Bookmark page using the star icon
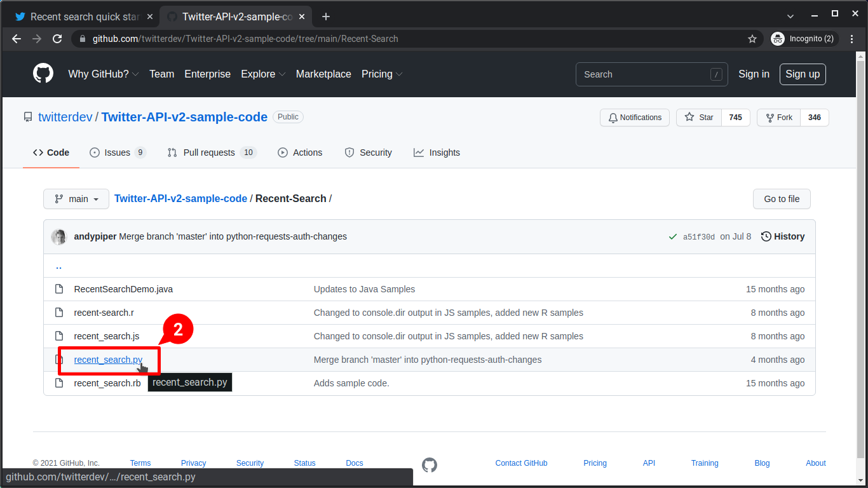The image size is (868, 488). tap(752, 39)
